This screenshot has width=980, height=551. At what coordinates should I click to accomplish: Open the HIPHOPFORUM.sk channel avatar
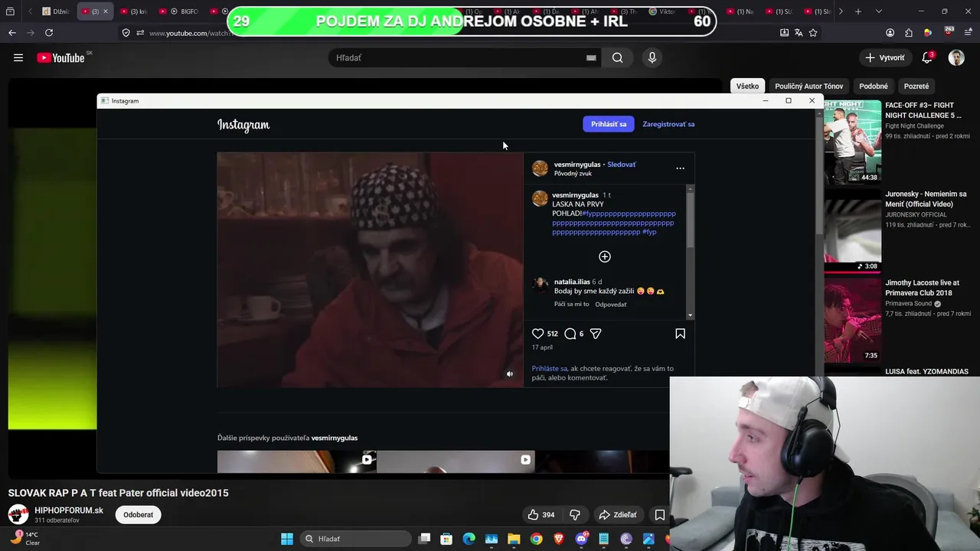click(x=18, y=514)
